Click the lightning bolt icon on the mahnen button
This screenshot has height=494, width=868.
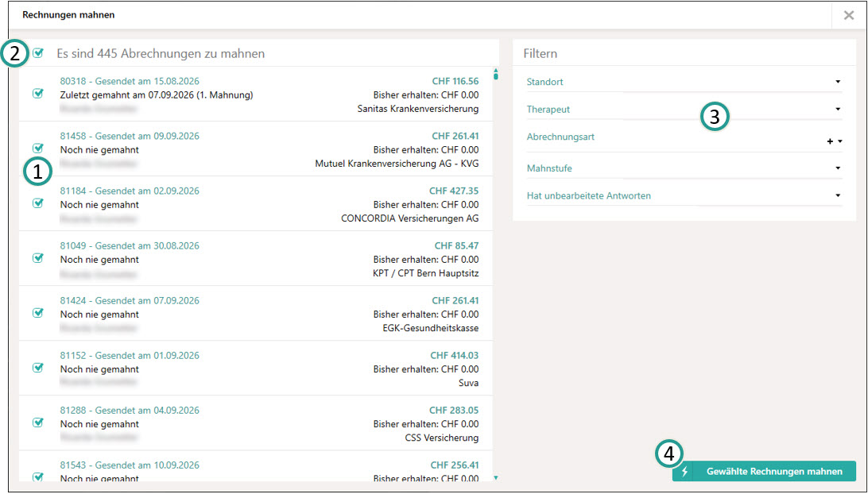pos(684,471)
